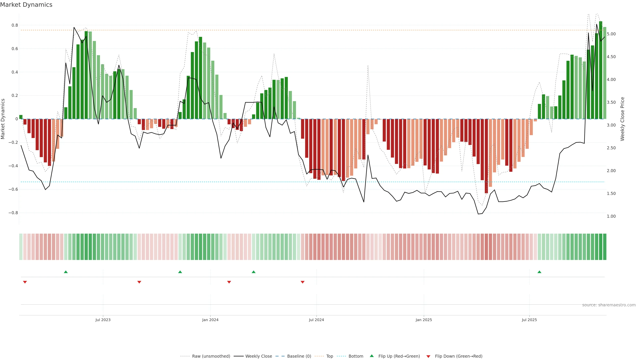The image size is (644, 362).
Task: Click the leftmost red Flip Down triangle marker
Action: (25, 282)
